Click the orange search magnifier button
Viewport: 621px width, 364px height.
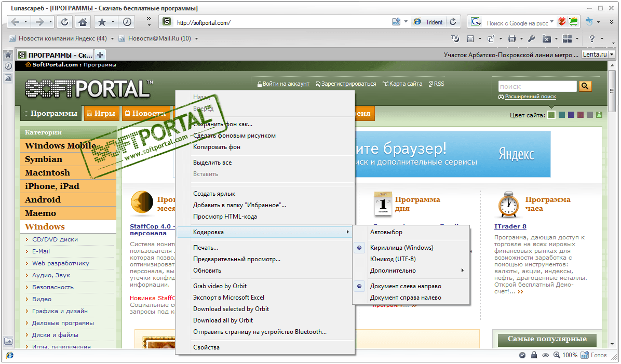tap(585, 86)
